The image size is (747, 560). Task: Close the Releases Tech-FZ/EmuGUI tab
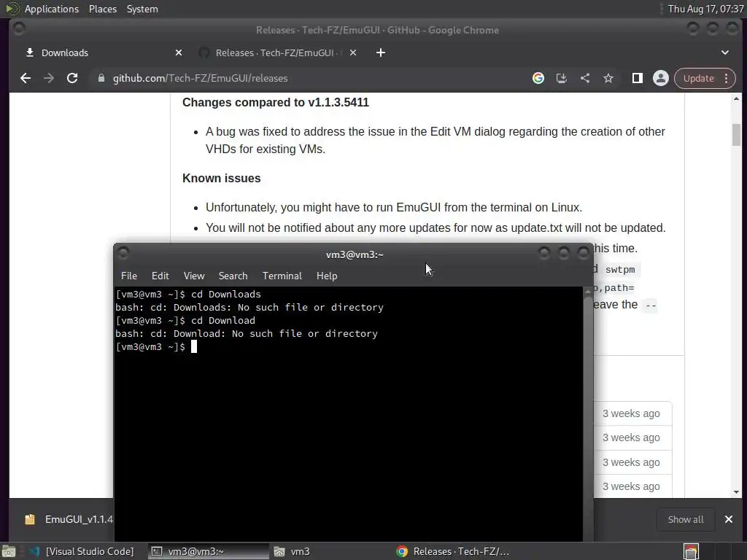[353, 52]
